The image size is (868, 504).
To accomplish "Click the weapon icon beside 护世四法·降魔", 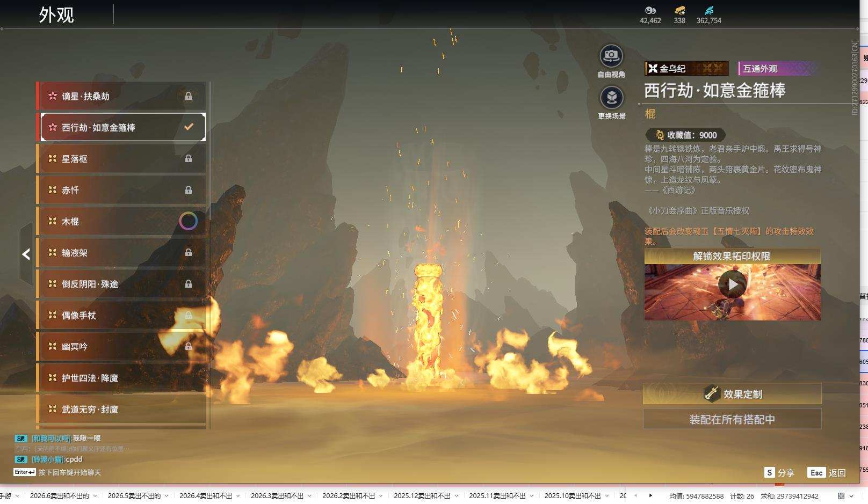I will click(x=53, y=377).
